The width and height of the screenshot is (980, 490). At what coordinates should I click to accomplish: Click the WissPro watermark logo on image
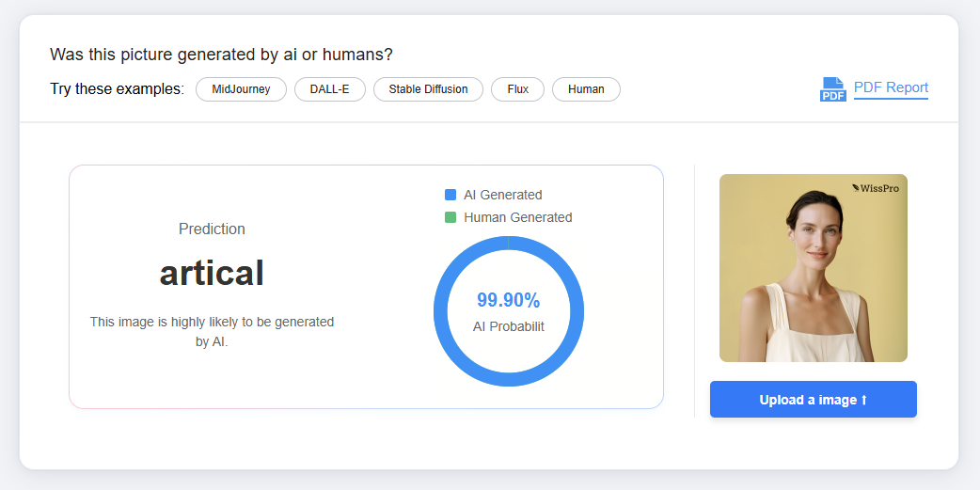click(x=876, y=188)
